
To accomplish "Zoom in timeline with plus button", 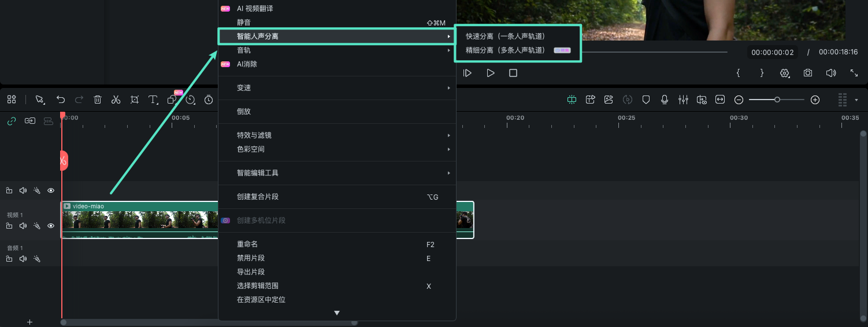I will tap(815, 100).
